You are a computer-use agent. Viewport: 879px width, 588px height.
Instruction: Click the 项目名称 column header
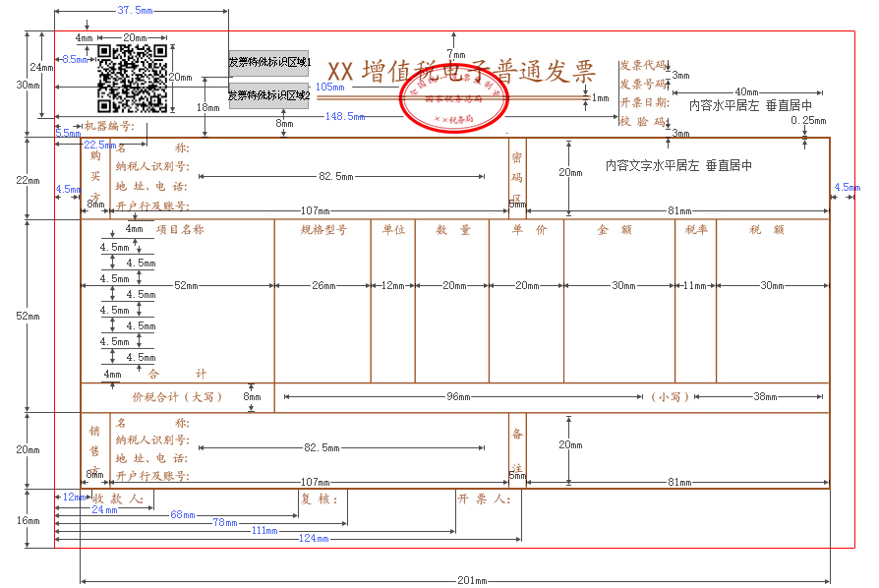point(179,229)
